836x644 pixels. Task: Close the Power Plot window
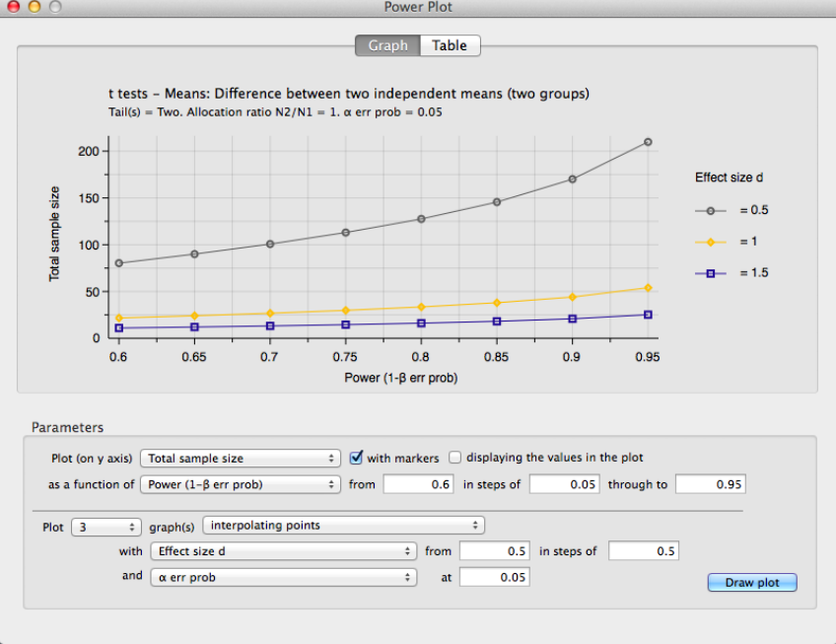(x=13, y=6)
